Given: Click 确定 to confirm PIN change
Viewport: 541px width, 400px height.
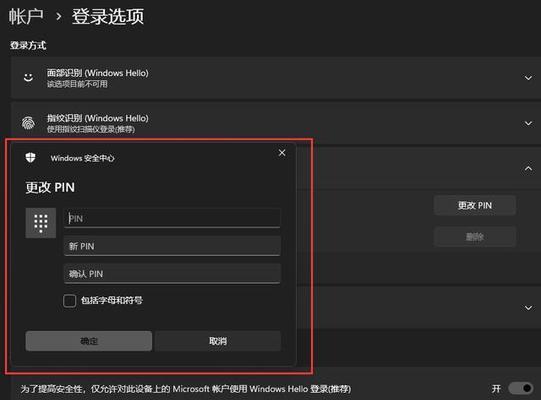Looking at the screenshot, I should click(x=89, y=341).
